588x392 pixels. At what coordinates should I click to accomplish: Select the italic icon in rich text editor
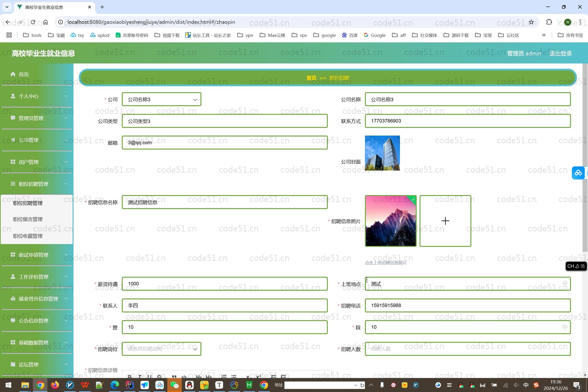tap(139, 377)
